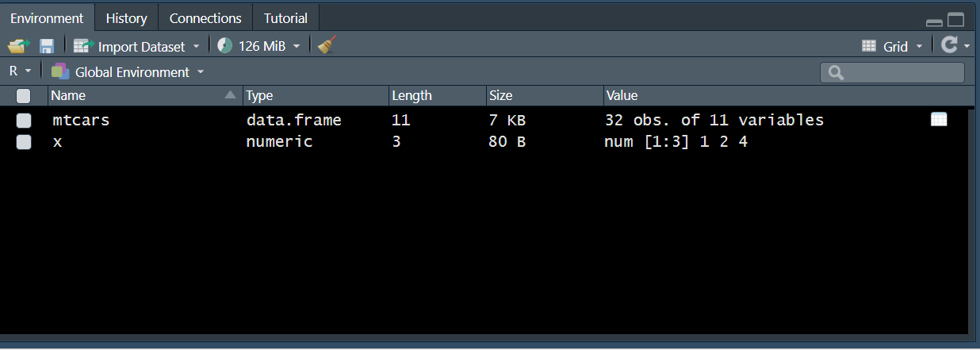Expand the Global Environment dropdown
This screenshot has width=980, height=350.
(x=128, y=72)
